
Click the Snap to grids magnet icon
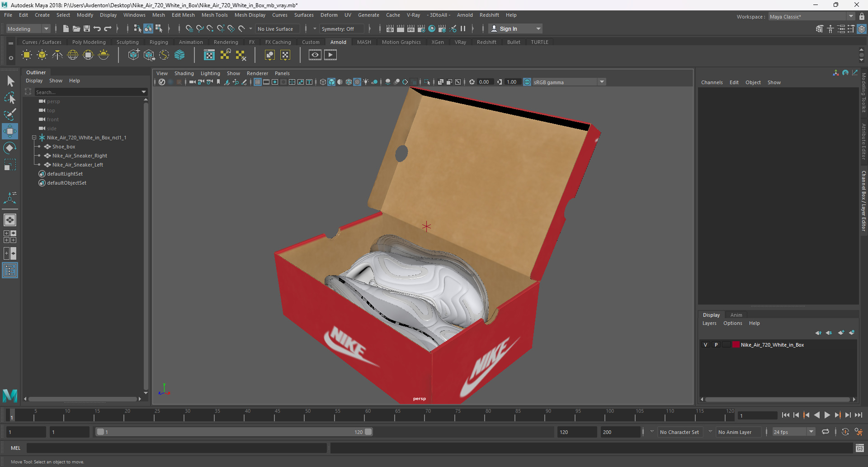coord(189,29)
